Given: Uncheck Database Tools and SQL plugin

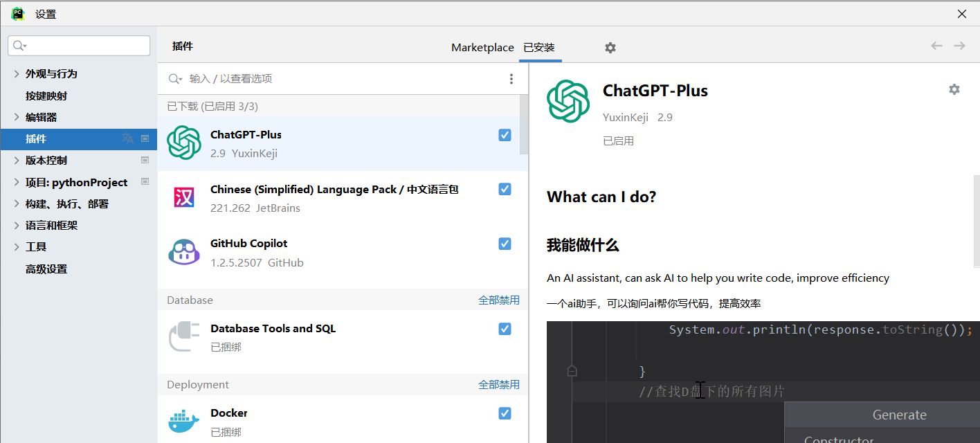Looking at the screenshot, I should pos(505,329).
